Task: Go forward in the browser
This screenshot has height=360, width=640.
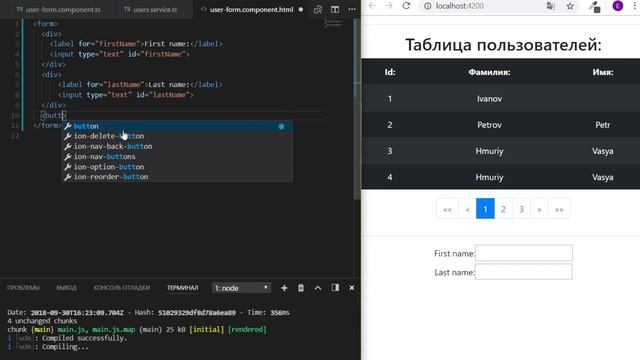Action: [389, 6]
